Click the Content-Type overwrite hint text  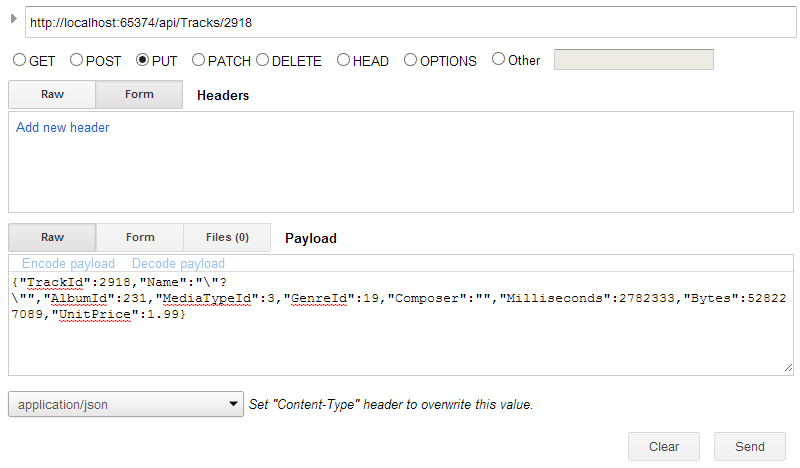coord(391,405)
